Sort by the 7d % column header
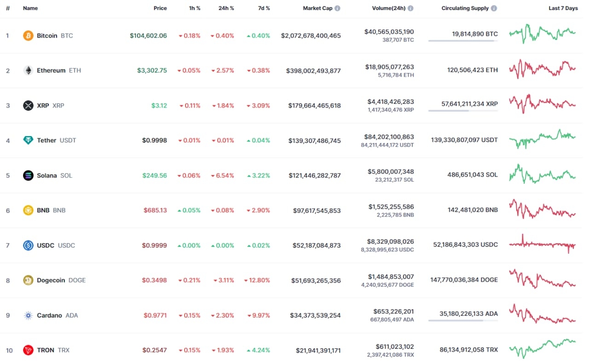 click(264, 8)
